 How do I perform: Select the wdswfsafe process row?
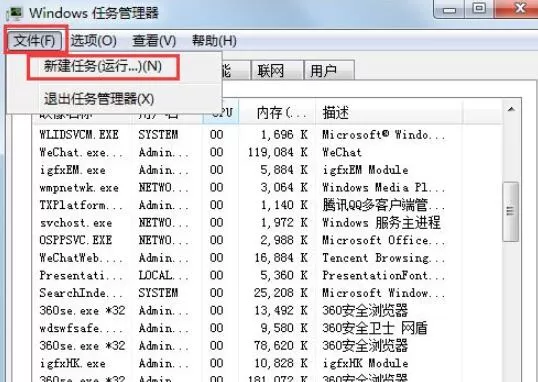[268, 328]
